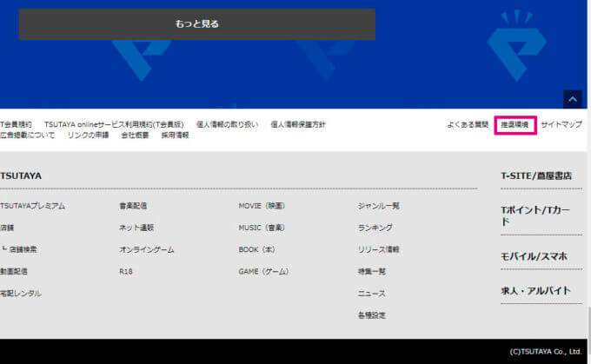The width and height of the screenshot is (591, 364).
Task: Click the もっと見る button
Action: pyautogui.click(x=196, y=24)
